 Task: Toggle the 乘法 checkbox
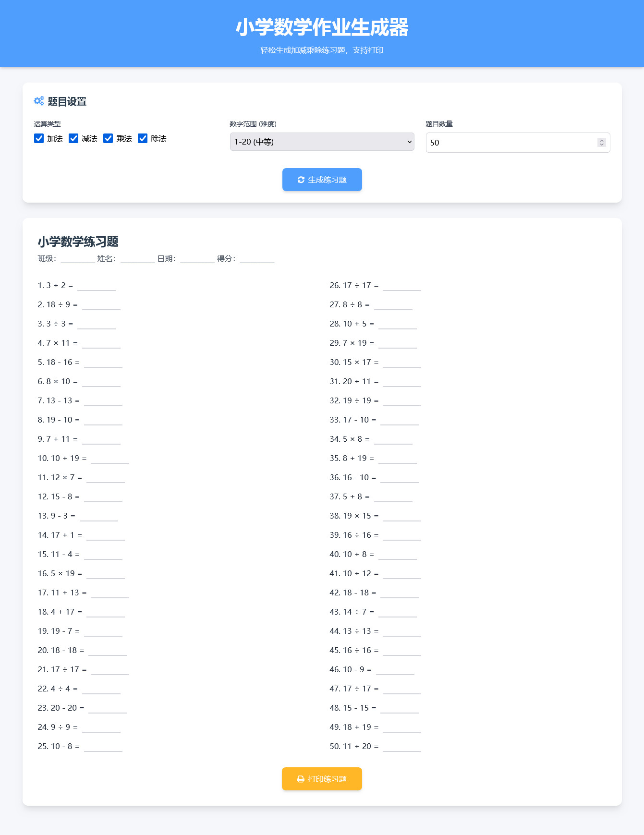pyautogui.click(x=108, y=138)
